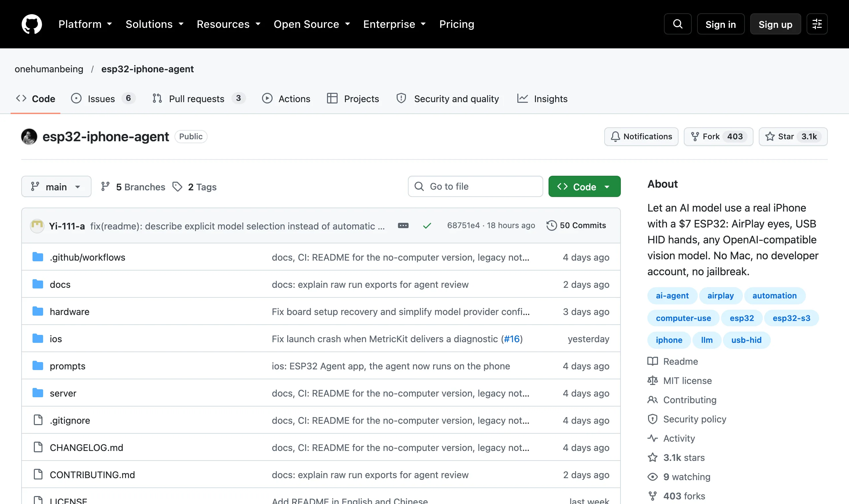Click the Yi-111-a commit author avatar
Viewport: 849px width, 504px height.
(37, 226)
